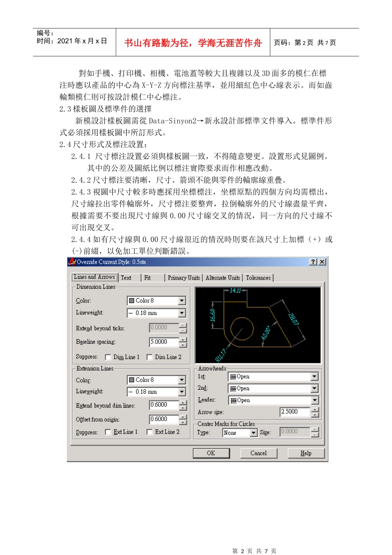This screenshot has height=555, width=392.
Task: Open the Alternate Units tab
Action: pos(223,278)
